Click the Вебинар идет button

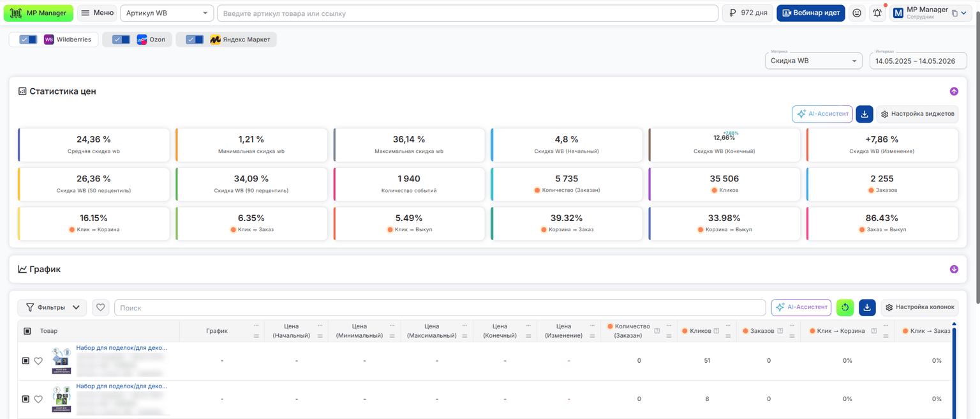tap(810, 13)
